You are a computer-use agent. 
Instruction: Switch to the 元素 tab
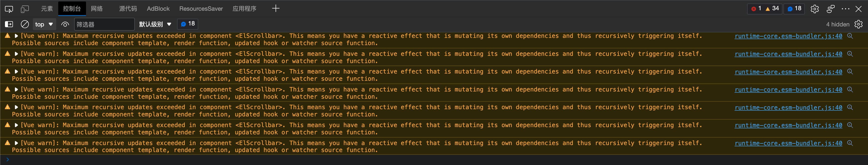tap(47, 9)
